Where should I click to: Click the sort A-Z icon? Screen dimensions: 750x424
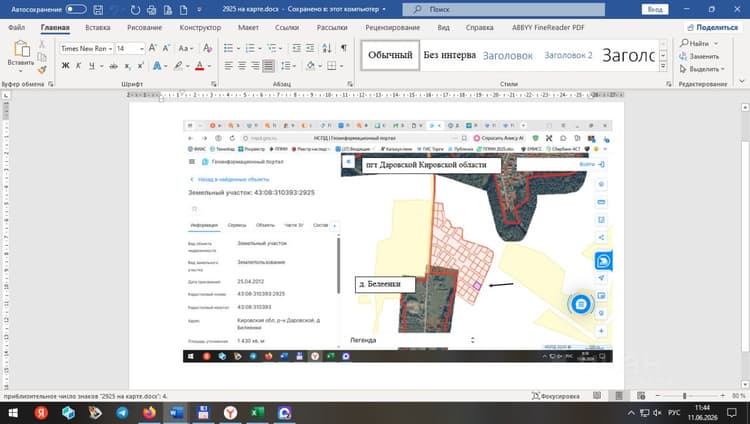tap(327, 48)
